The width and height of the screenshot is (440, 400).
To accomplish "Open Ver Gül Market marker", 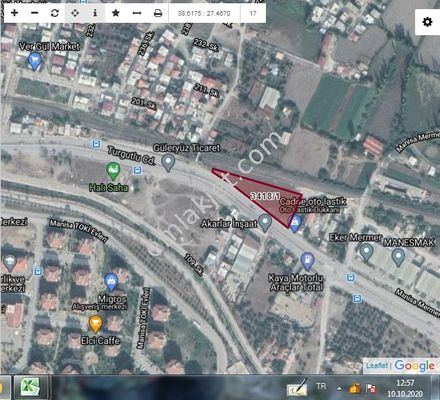I will coord(35,61).
